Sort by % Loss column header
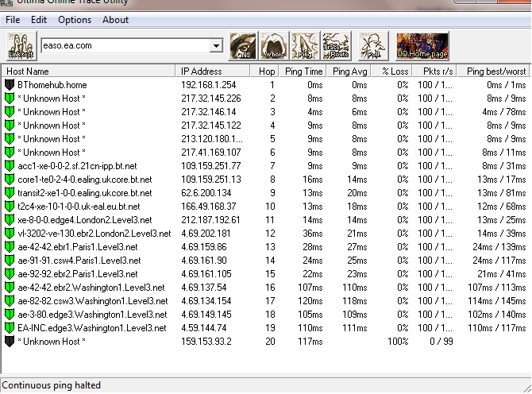This screenshot has width=532, height=394. click(392, 71)
